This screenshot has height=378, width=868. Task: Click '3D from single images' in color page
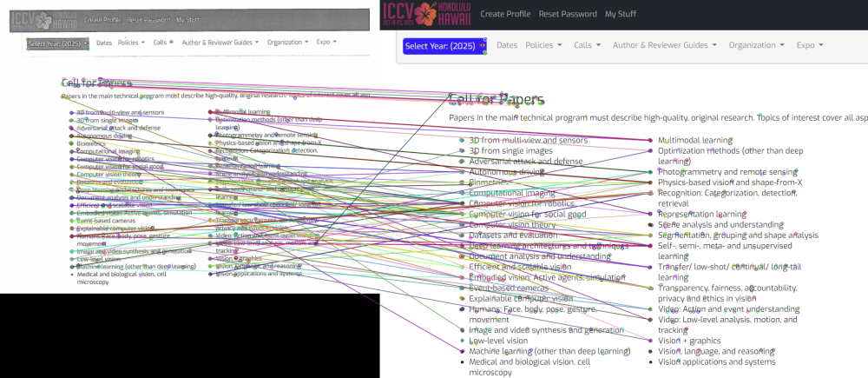pyautogui.click(x=511, y=150)
